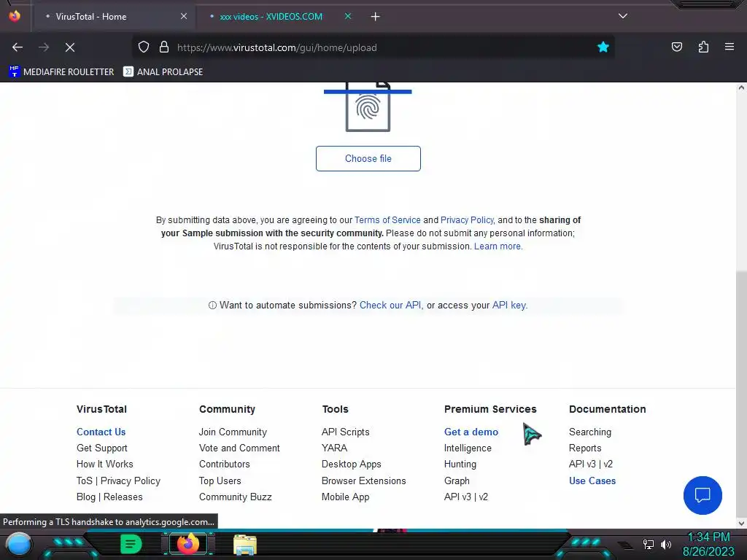Open Join Community footer link
Viewport: 747px width, 560px height.
pyautogui.click(x=233, y=432)
